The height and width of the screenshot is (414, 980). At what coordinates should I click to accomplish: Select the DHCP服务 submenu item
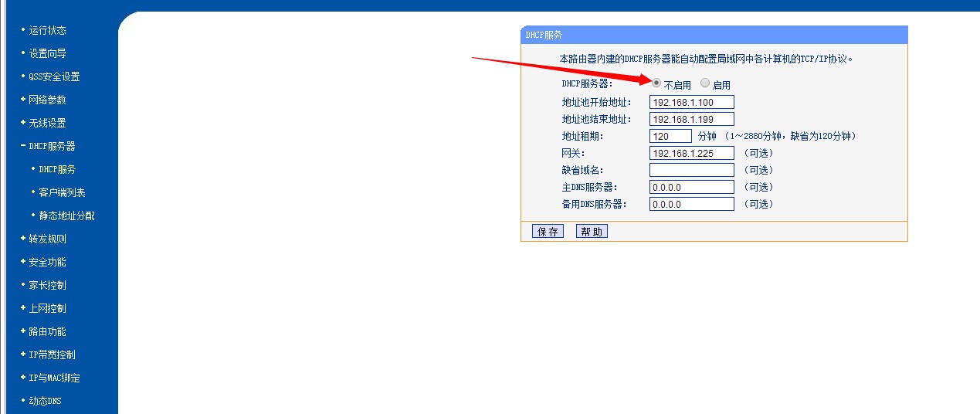[57, 169]
